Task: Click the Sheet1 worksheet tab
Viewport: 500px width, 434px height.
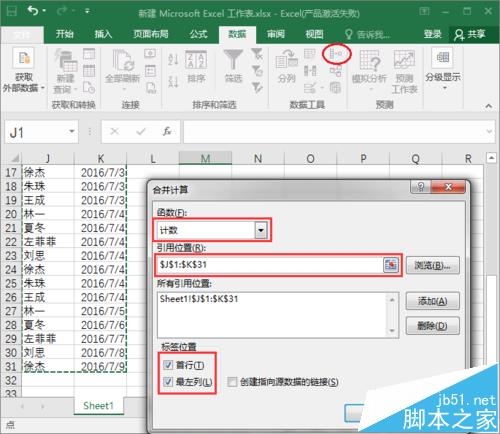Action: tap(98, 406)
